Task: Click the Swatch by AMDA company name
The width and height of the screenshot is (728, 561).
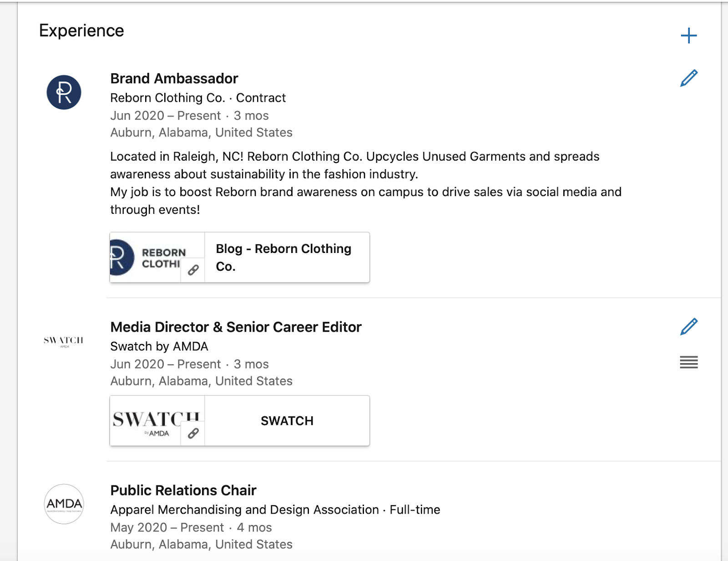Action: (x=159, y=346)
